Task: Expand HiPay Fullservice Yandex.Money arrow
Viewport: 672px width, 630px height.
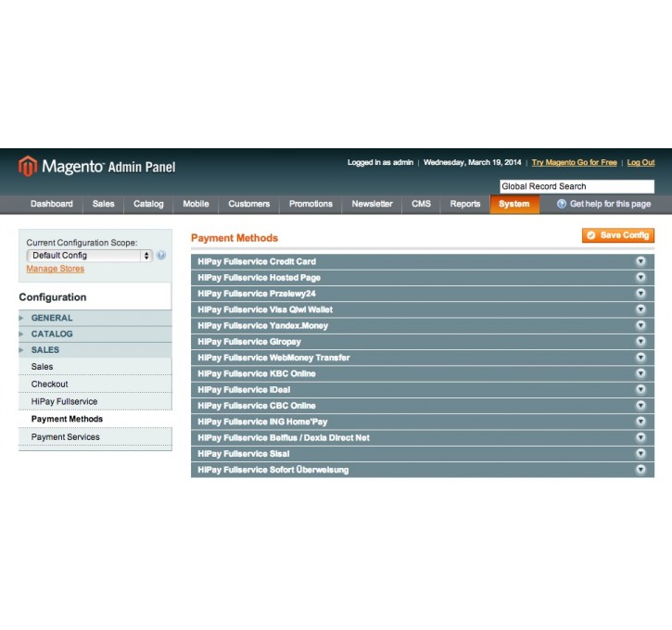Action: (640, 325)
